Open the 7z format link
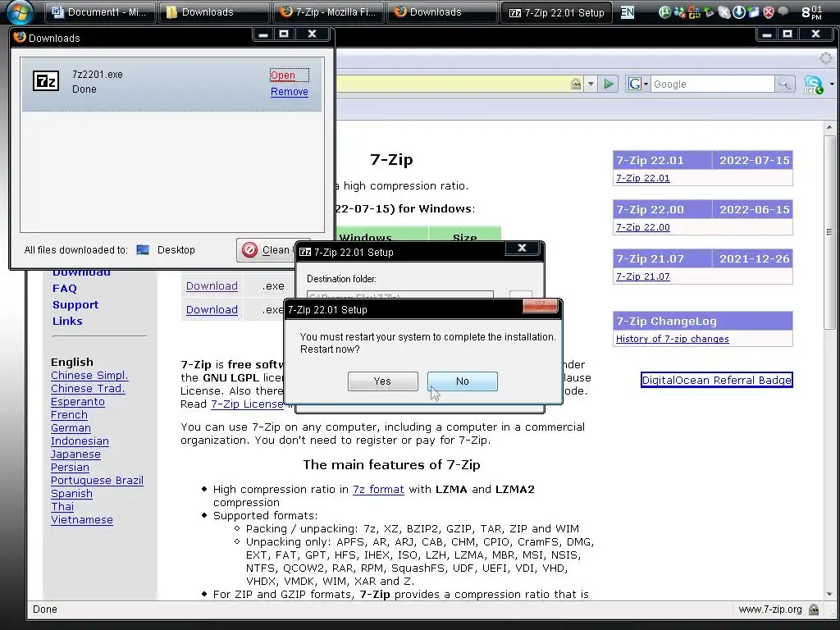 click(378, 489)
